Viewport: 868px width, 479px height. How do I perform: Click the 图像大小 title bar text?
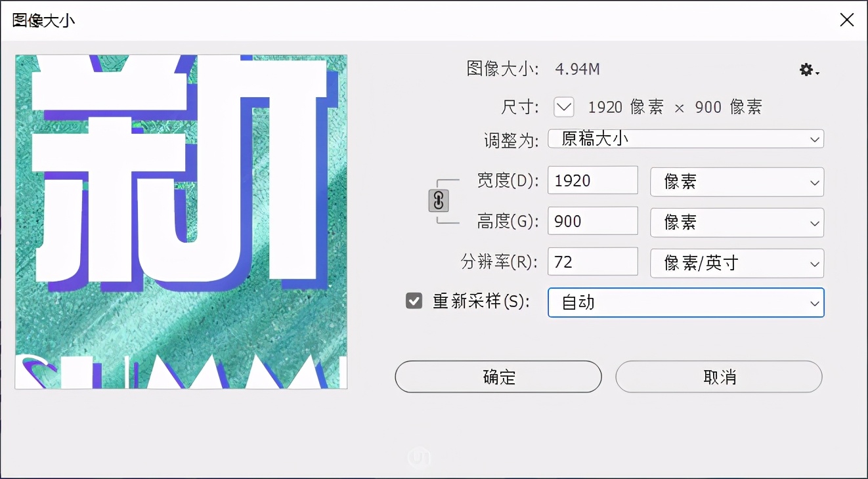44,20
